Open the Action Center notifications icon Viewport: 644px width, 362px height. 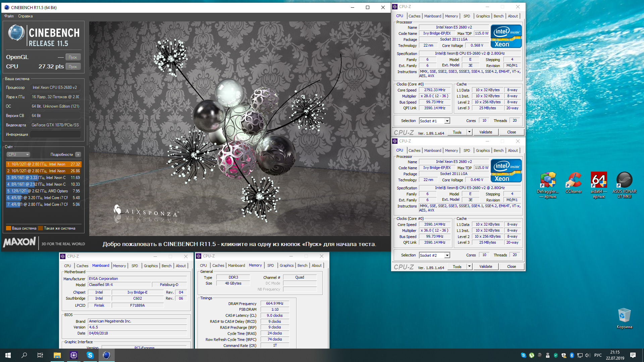(x=633, y=355)
